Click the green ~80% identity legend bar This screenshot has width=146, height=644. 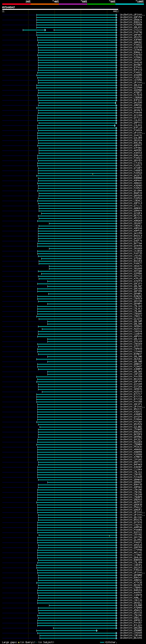[101, 4]
